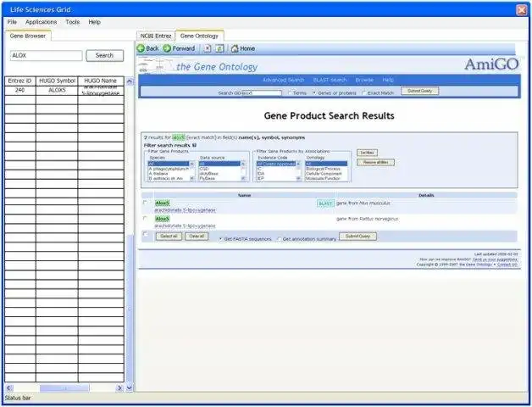Image resolution: width=532 pixels, height=407 pixels.
Task: Click the ALOX gene search input field
Action: [x=46, y=55]
